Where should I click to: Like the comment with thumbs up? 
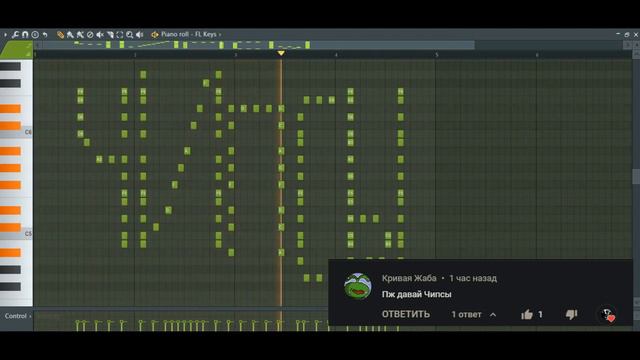coord(527,314)
